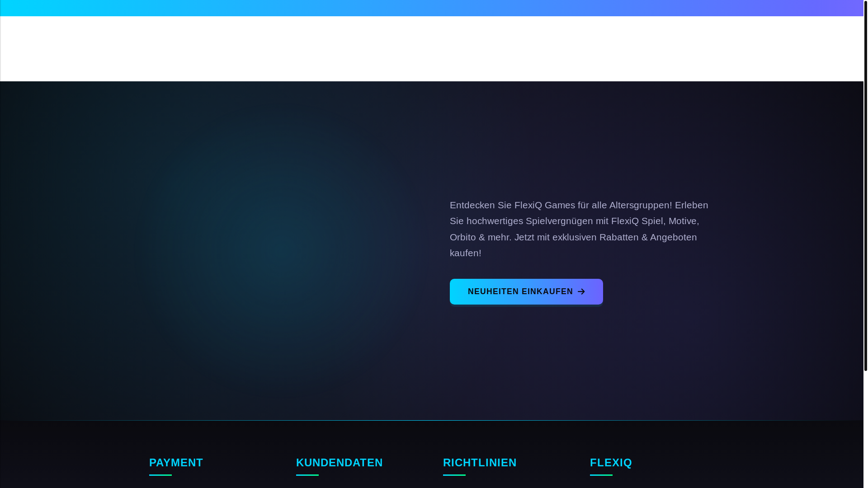
Task: Select the FLEXIQ footer heading
Action: (x=611, y=463)
